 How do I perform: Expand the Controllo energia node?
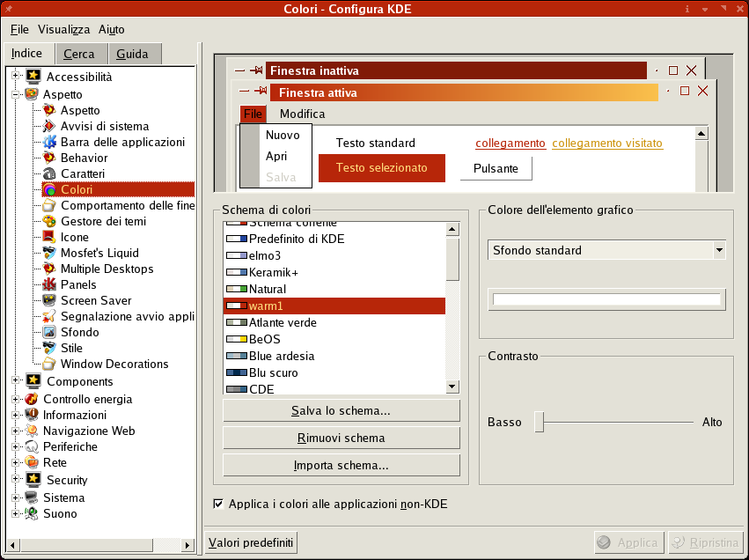15,399
